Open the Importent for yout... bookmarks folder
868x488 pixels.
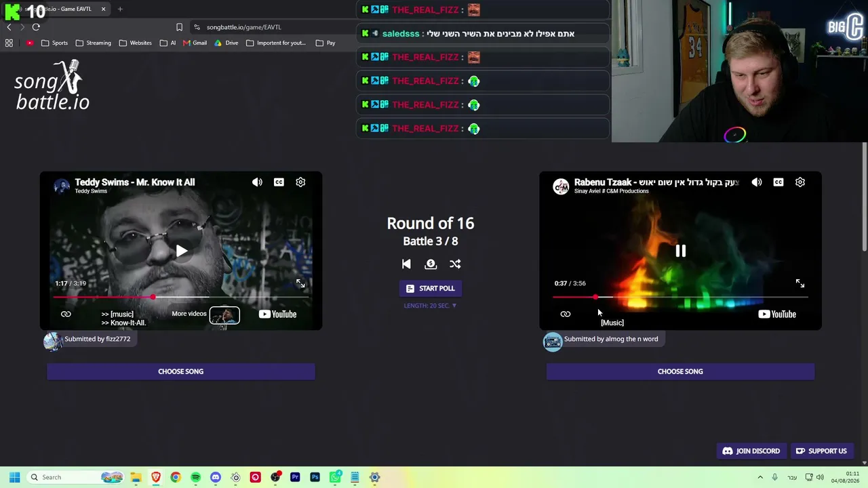(275, 43)
